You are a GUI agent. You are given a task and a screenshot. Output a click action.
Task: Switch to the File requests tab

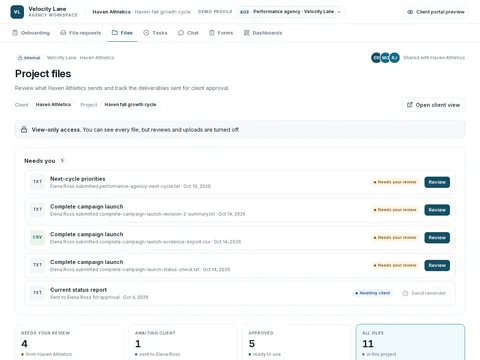80,33
